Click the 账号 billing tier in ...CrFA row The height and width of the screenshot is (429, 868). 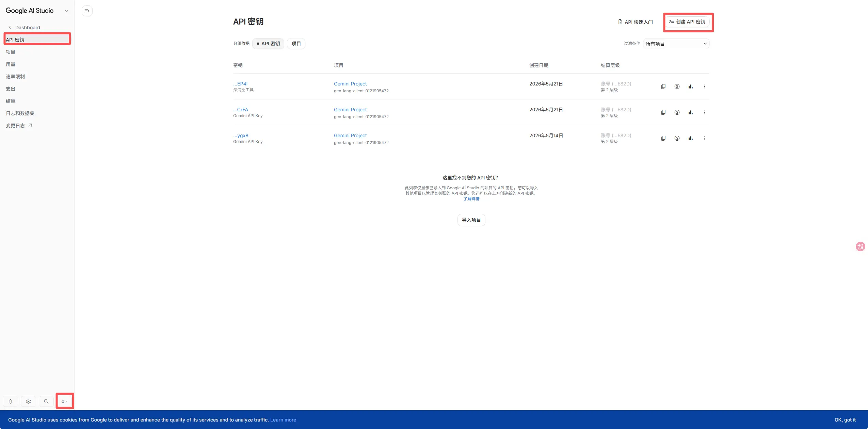tap(616, 110)
